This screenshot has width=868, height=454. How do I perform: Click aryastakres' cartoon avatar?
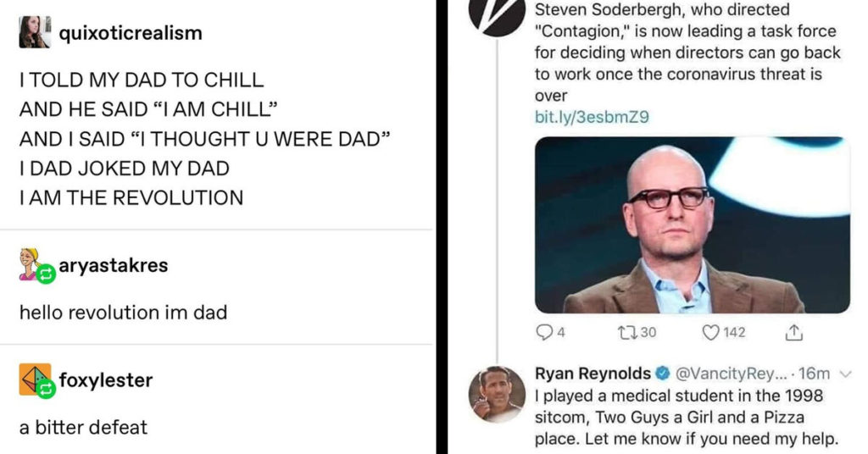coord(30,264)
